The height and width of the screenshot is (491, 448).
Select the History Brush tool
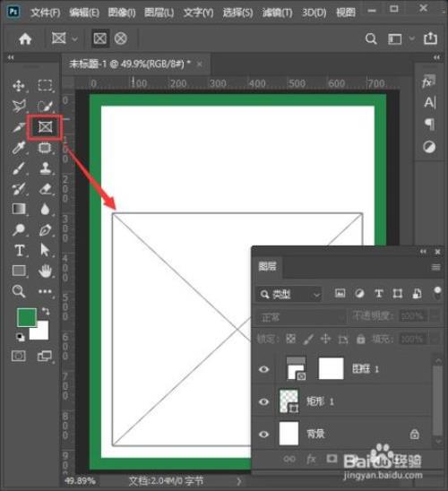pos(19,189)
